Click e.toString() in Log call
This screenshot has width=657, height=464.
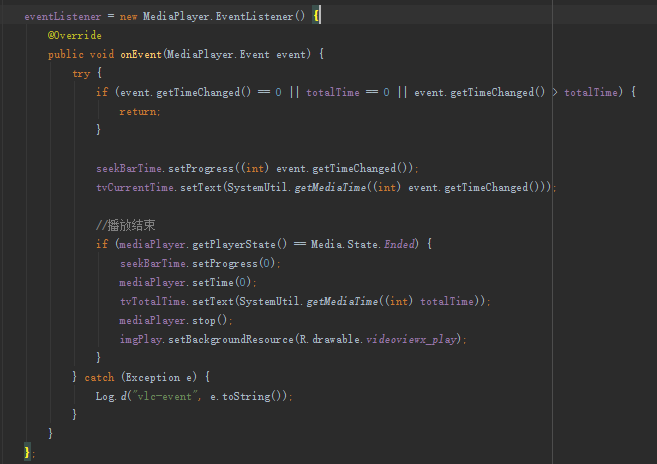(248, 397)
